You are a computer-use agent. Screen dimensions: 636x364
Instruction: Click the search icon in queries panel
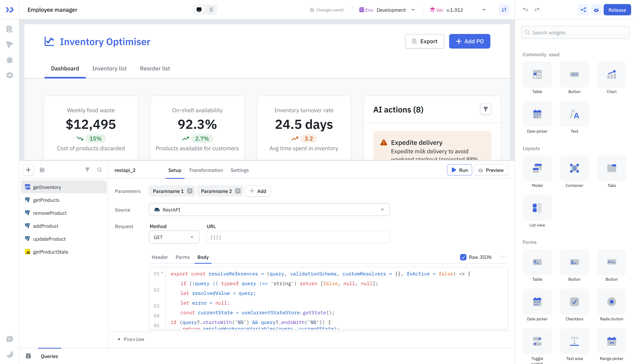(100, 170)
